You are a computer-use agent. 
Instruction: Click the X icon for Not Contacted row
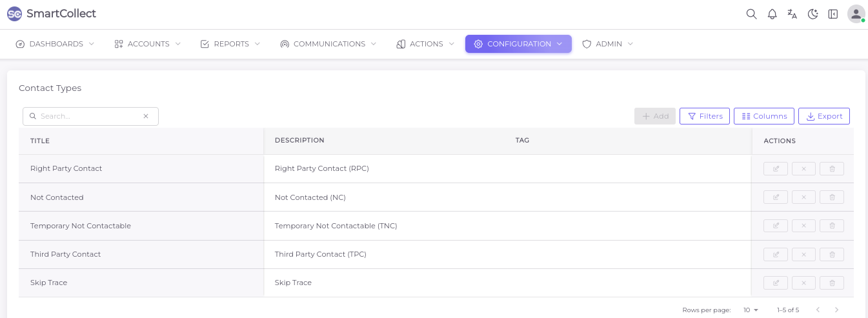tap(803, 197)
